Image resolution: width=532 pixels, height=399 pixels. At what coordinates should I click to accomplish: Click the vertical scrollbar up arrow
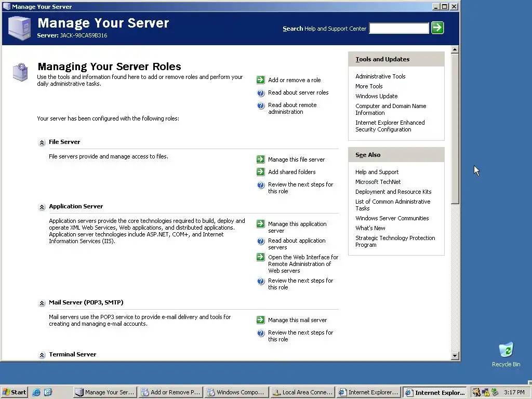[x=455, y=49]
